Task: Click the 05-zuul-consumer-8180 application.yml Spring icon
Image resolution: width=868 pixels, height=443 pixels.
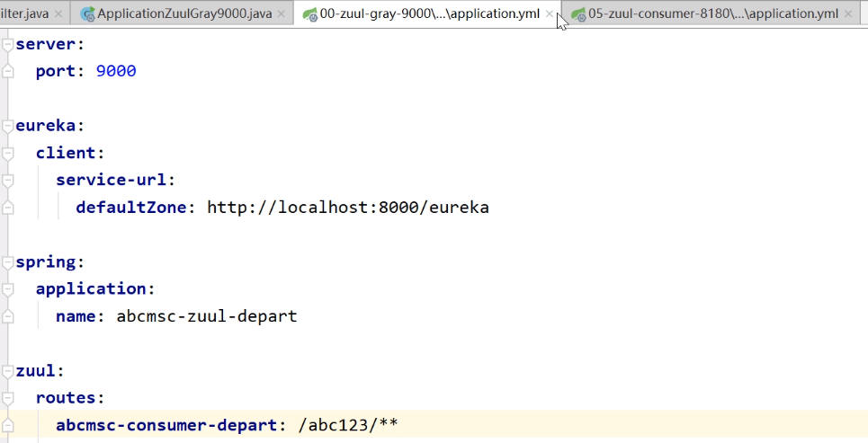Action: point(578,14)
